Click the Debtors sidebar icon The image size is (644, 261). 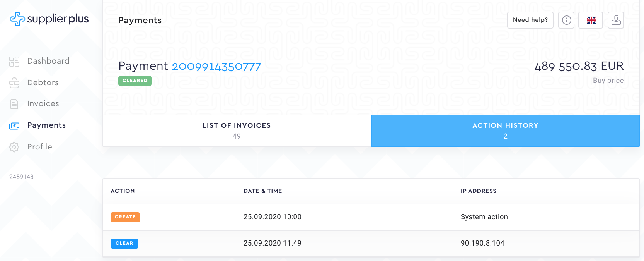[x=14, y=83]
